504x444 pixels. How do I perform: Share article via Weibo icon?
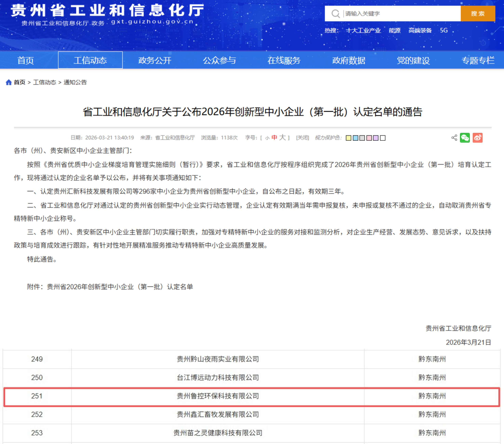477,138
